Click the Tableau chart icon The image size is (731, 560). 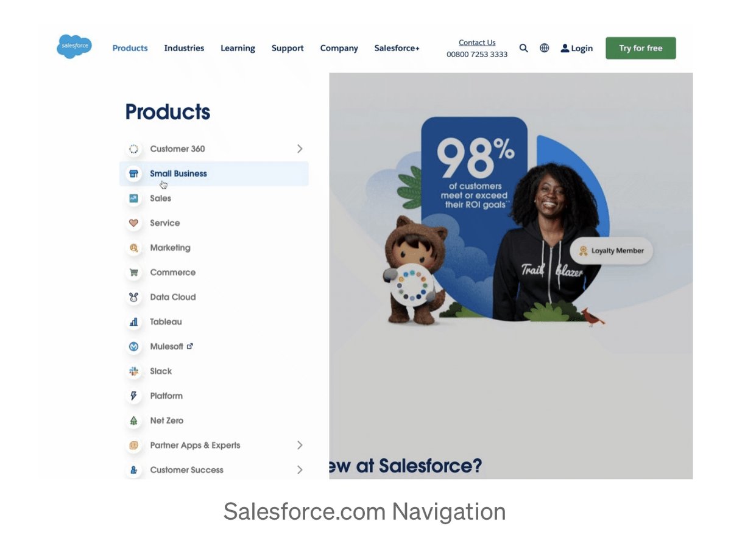click(133, 322)
